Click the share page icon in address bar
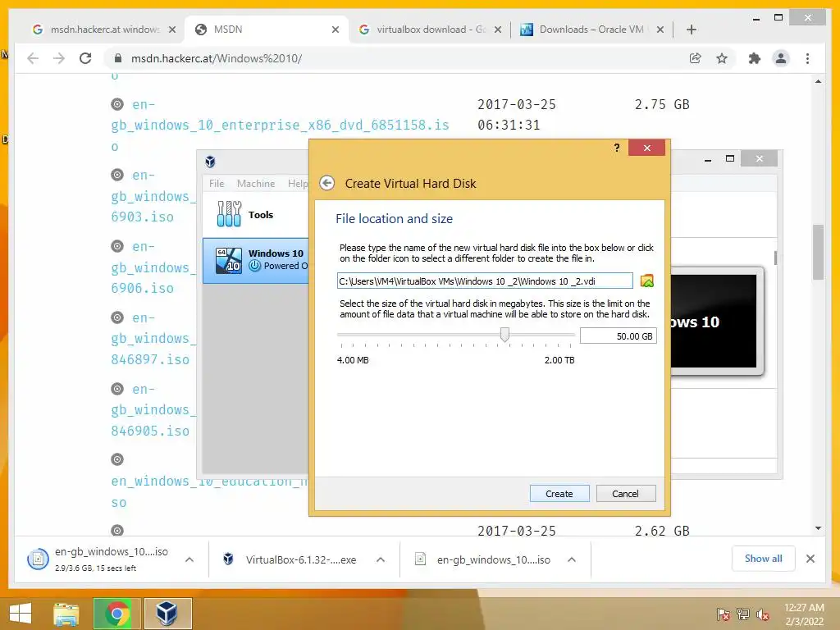This screenshot has width=840, height=630. (696, 58)
